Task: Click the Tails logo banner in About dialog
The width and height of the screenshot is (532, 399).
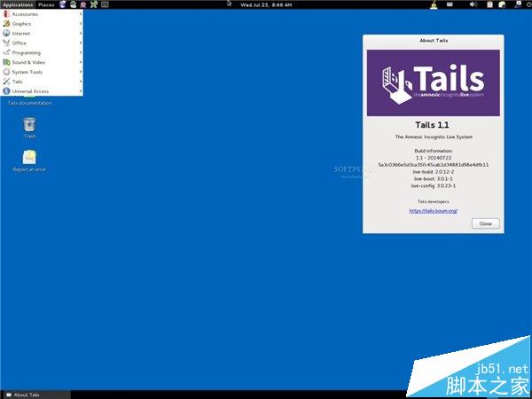Action: pyautogui.click(x=434, y=82)
